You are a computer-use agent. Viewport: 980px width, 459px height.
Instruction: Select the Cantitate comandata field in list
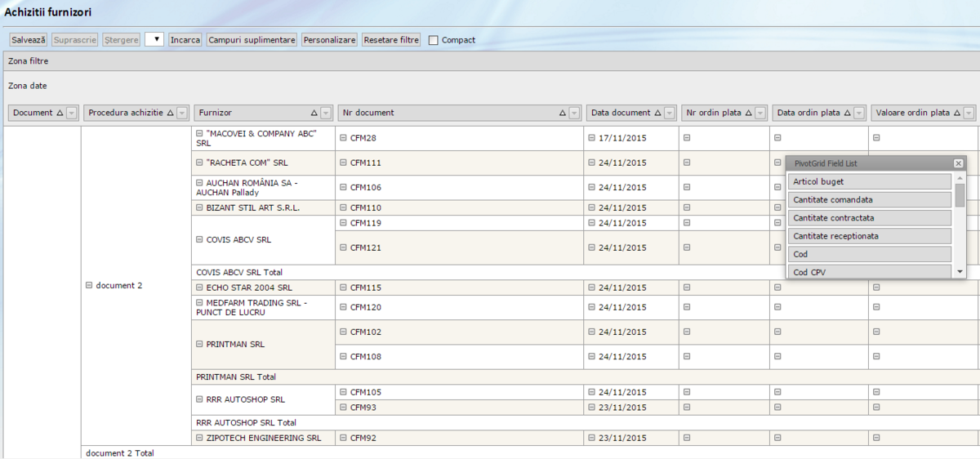click(x=869, y=200)
